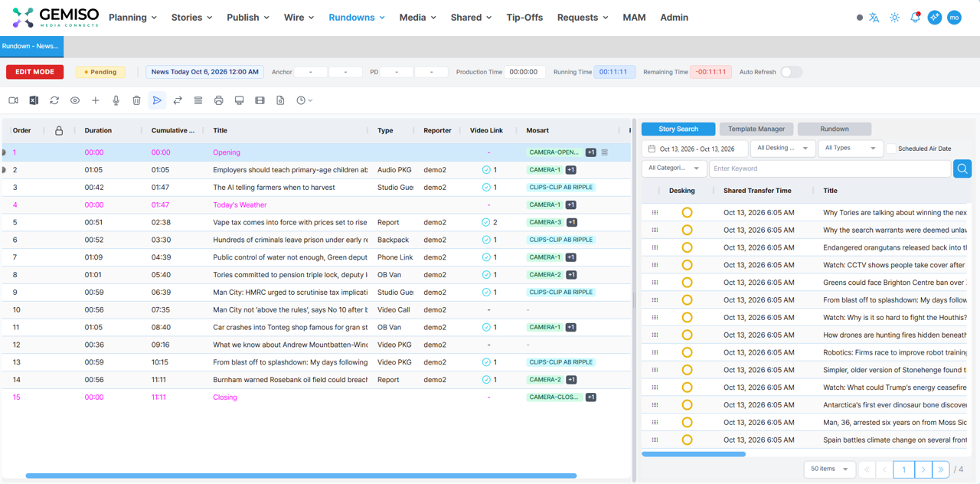Click the eye preview toolbar icon

[75, 100]
